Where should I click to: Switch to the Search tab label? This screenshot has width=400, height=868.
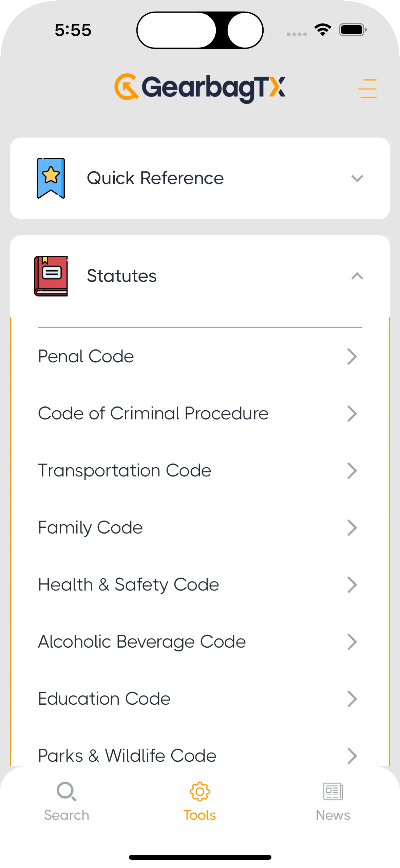(x=66, y=815)
